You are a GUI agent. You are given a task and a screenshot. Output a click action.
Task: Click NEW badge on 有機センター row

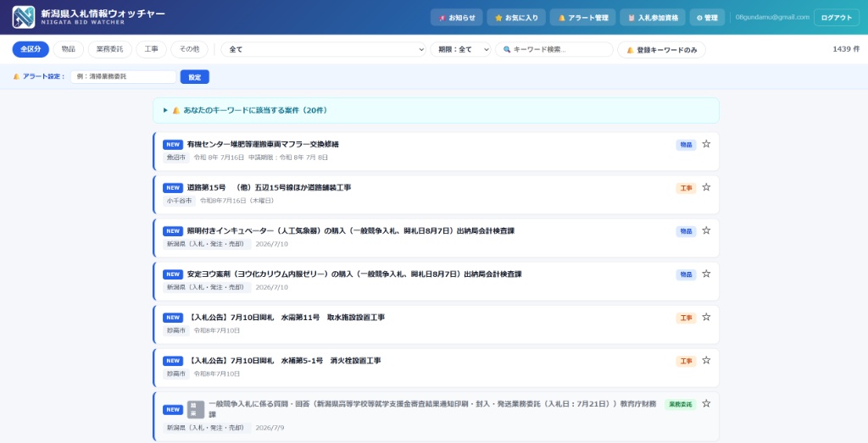pyautogui.click(x=173, y=144)
